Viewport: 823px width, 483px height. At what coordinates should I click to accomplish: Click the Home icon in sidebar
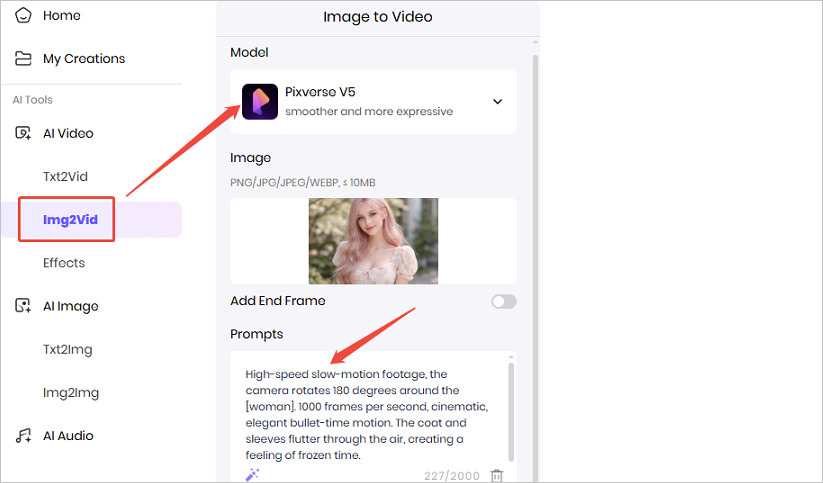point(23,15)
